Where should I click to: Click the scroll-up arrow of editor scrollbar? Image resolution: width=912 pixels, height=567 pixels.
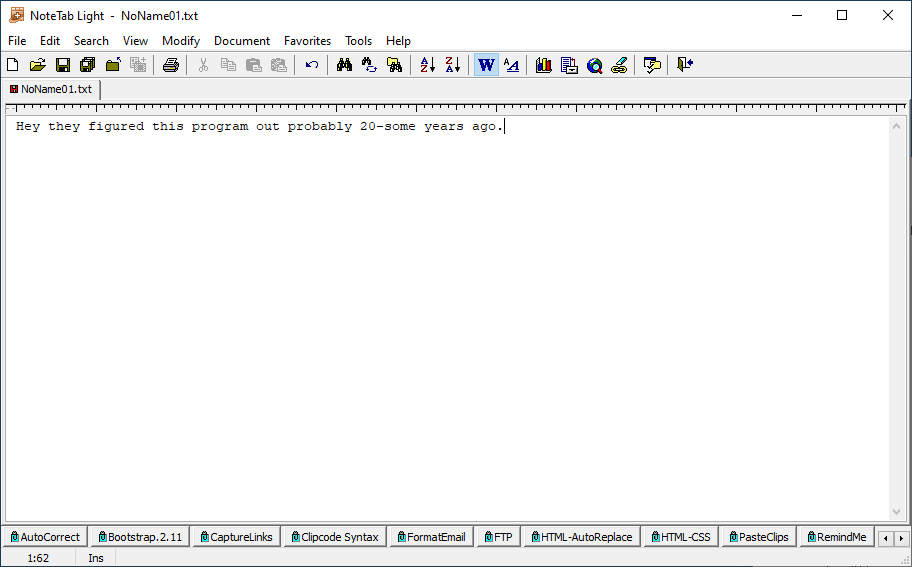[896, 126]
